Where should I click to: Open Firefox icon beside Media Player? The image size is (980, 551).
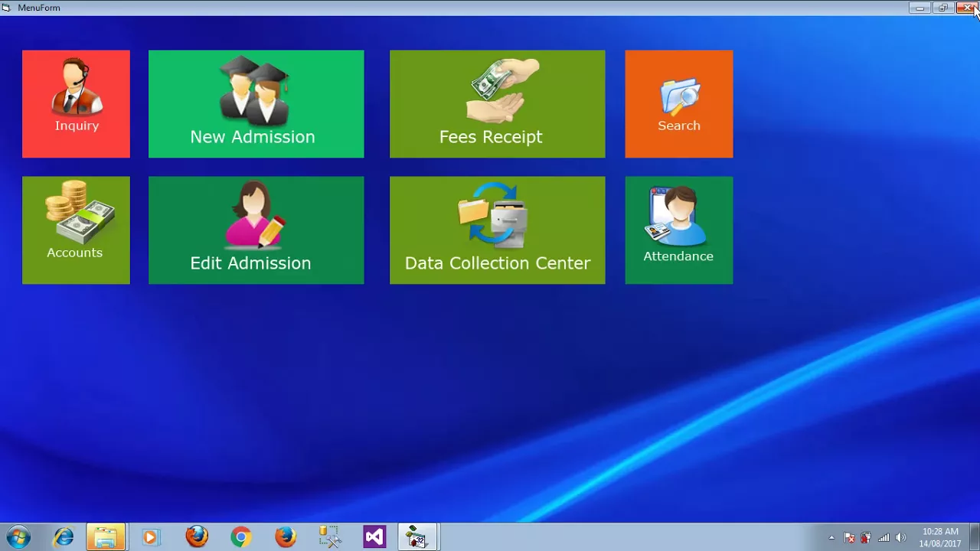click(197, 537)
